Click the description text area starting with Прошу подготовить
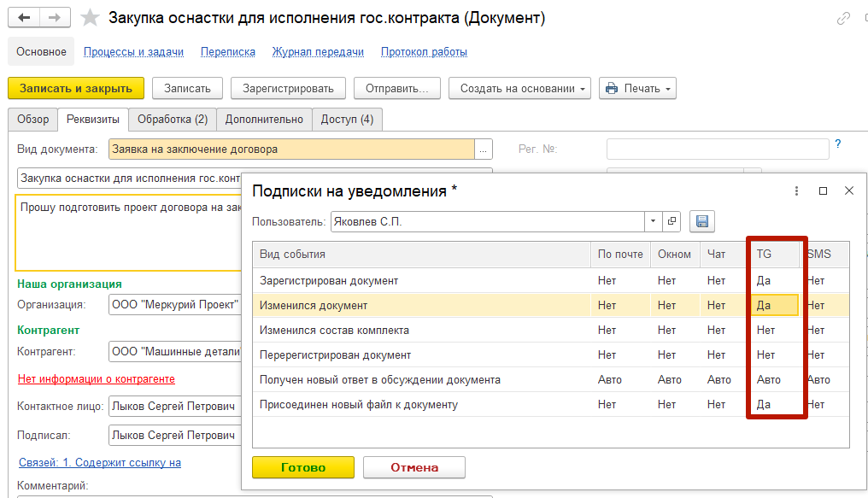 (129, 232)
